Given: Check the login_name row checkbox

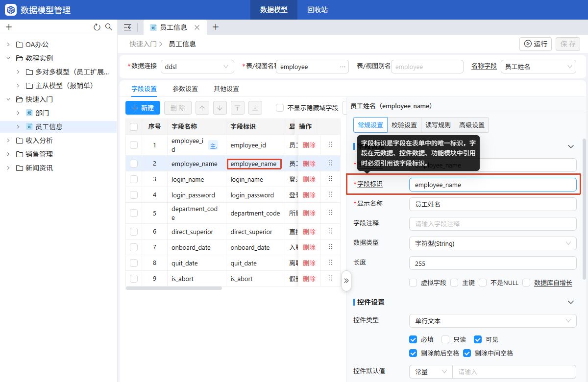Looking at the screenshot, I should pos(134,179).
